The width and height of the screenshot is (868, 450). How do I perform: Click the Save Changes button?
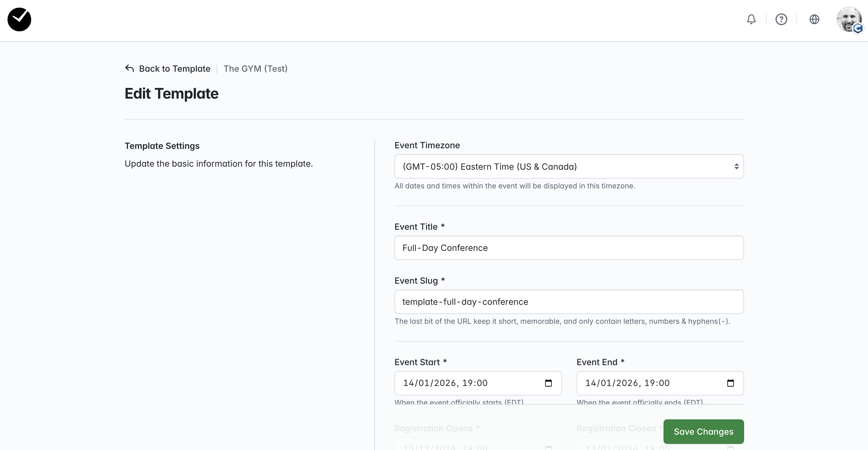(703, 431)
